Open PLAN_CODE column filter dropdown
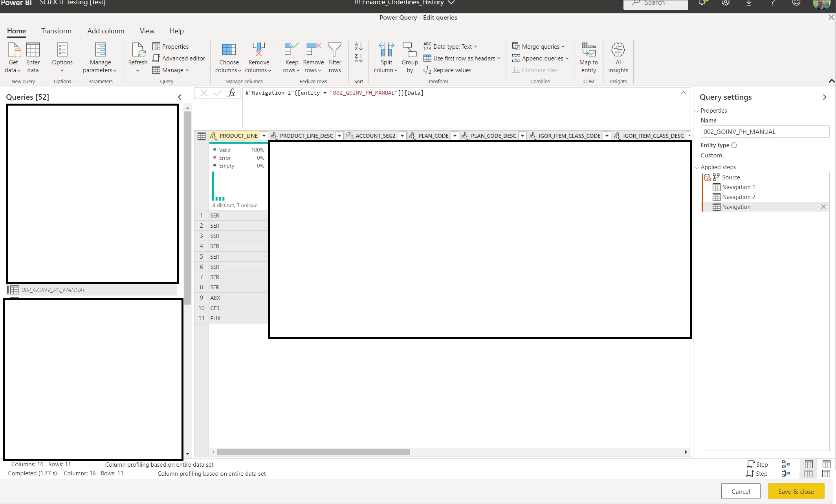The image size is (836, 504). coord(455,136)
